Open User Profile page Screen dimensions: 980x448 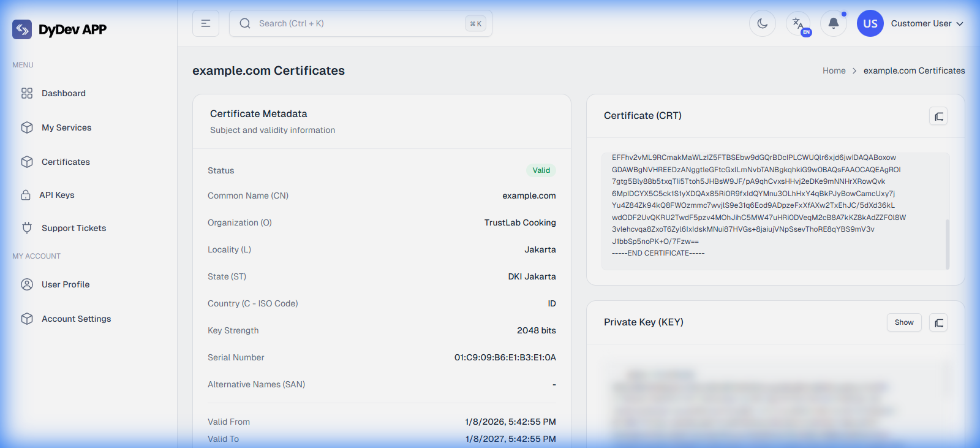click(x=66, y=284)
